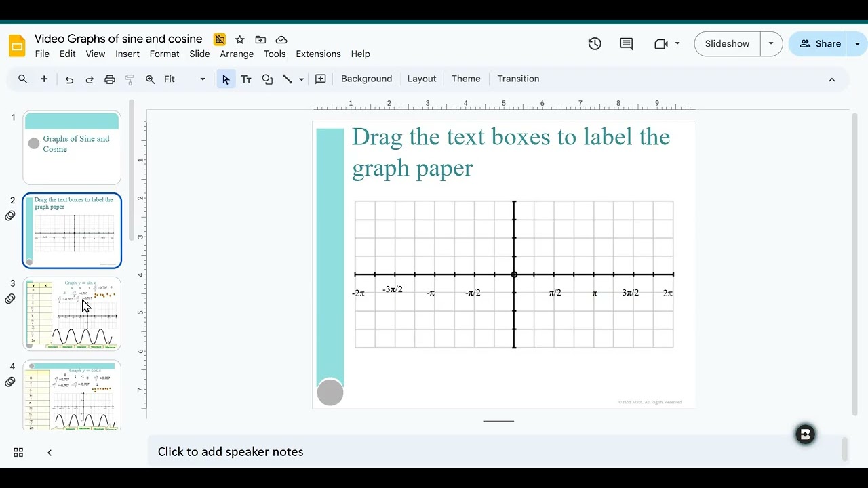Select the arrow cursor tool
This screenshot has width=868, height=488.
click(226, 79)
